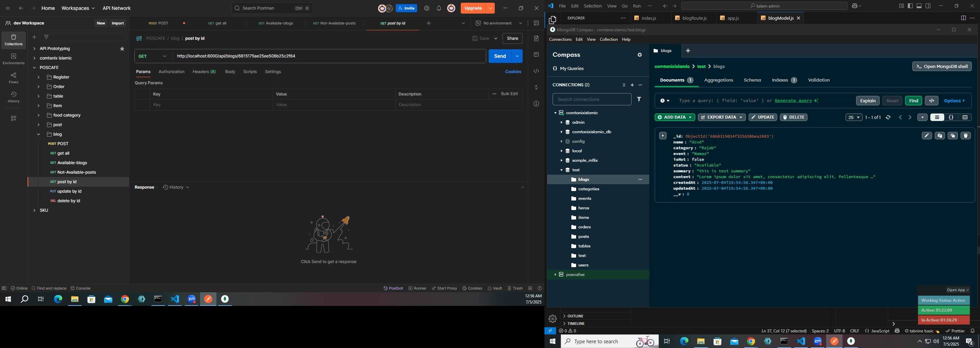Open Postman code snippet icon
This screenshot has height=348, width=980.
pyautogui.click(x=536, y=71)
